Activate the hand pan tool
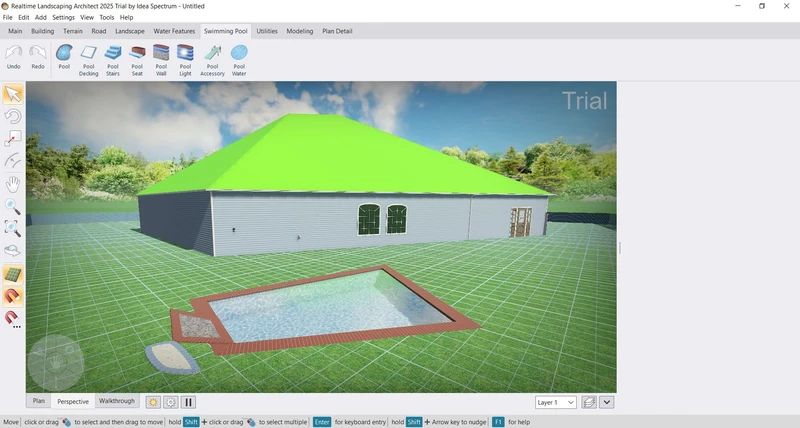 (x=13, y=184)
